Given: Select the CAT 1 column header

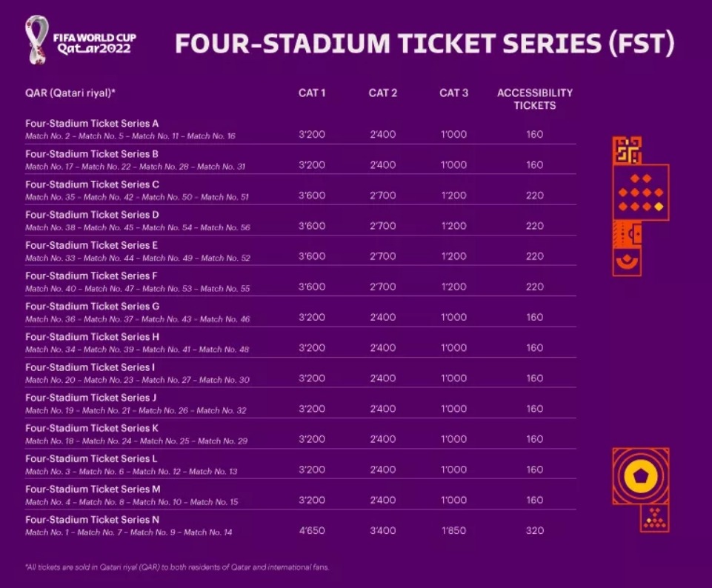Looking at the screenshot, I should (x=312, y=93).
